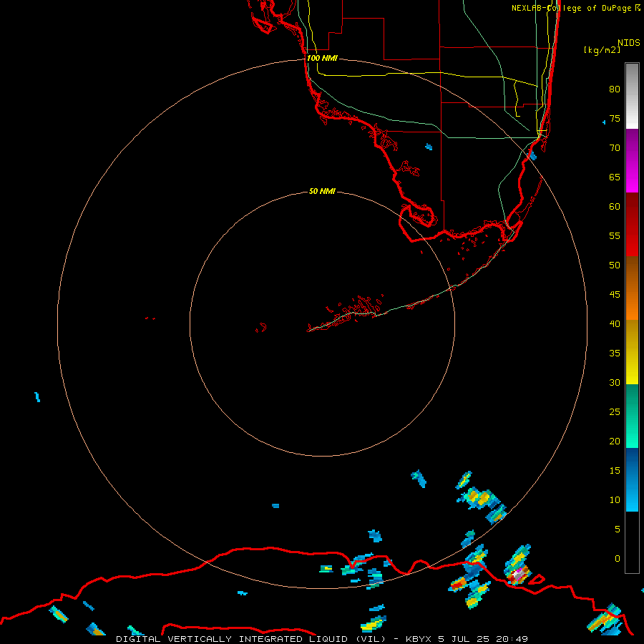Viewport: 644px width, 644px height.
Task: Click the 25 value on the color scale
Action: point(615,412)
